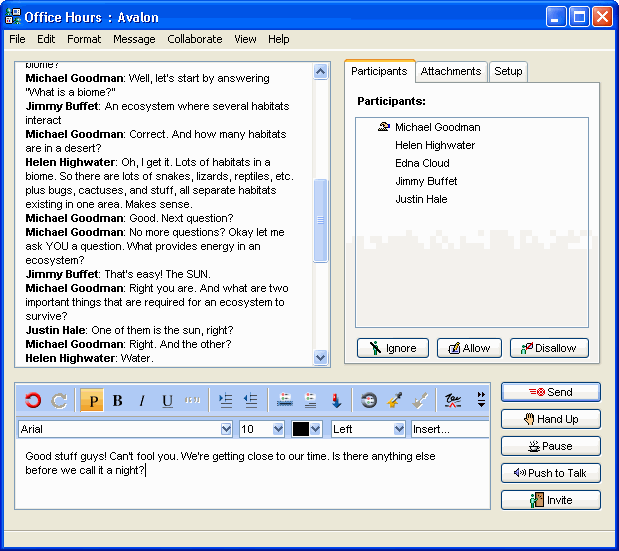The image size is (619, 551).
Task: Click the Disallow participant button
Action: pyautogui.click(x=549, y=348)
